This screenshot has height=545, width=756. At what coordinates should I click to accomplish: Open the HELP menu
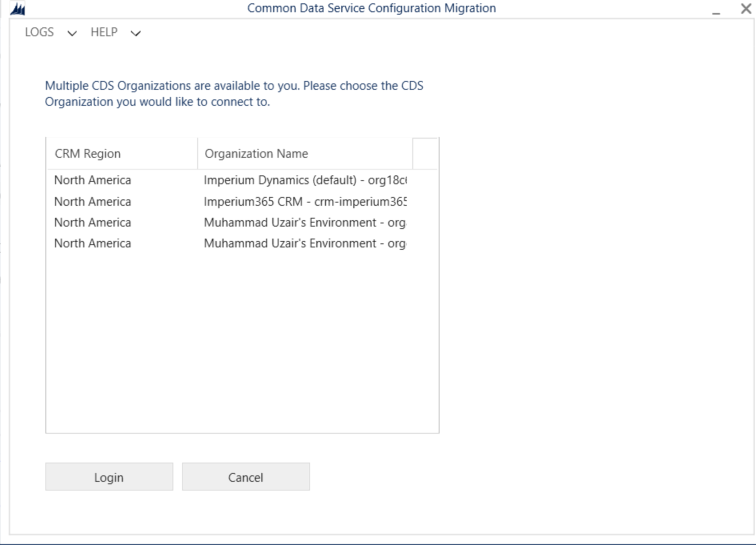[104, 32]
